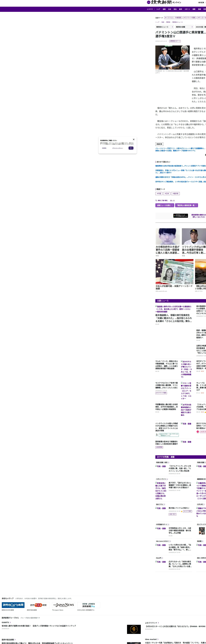Viewport: 206px width, 644px height.
Task: Expand the スポットライト category chevron
Action: point(167,479)
